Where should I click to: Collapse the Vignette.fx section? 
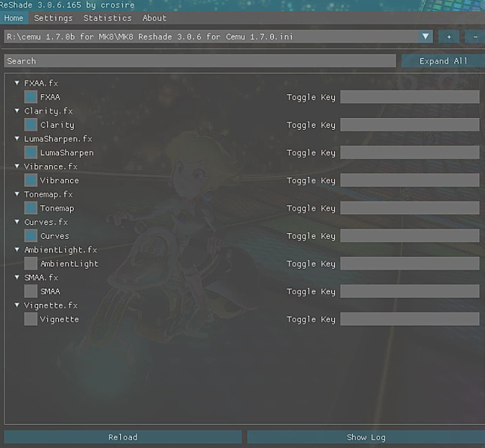pos(17,305)
